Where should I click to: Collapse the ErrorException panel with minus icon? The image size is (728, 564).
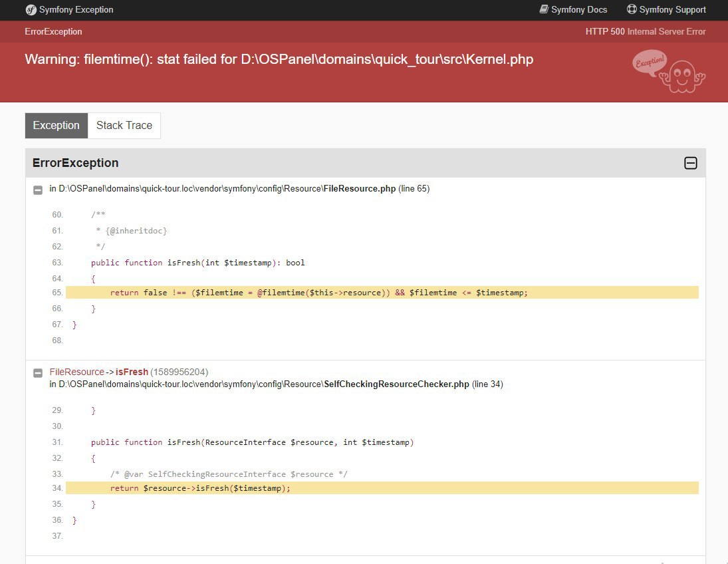pos(690,163)
